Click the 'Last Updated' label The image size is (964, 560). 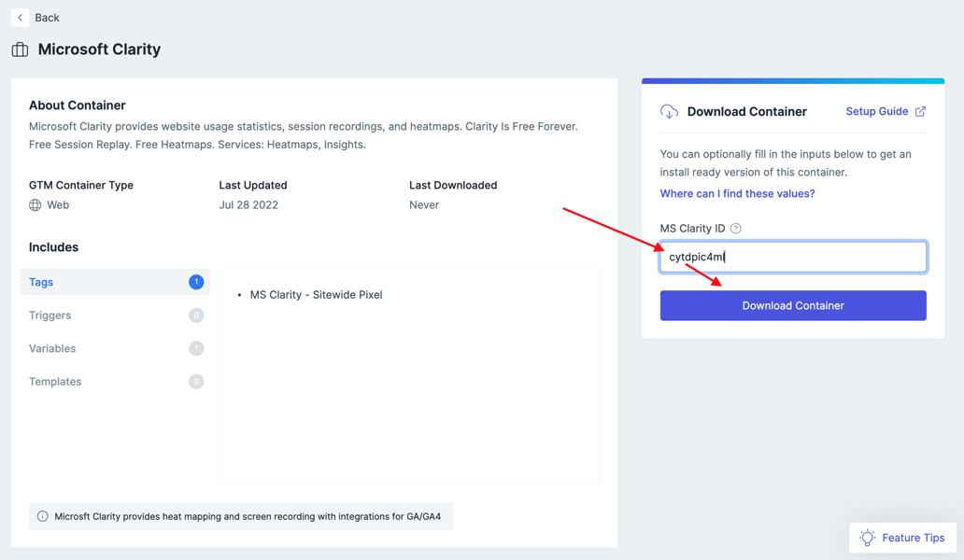[x=253, y=186]
